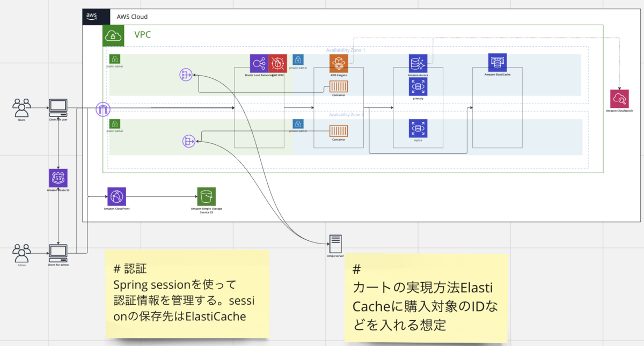
Task: Select the Aurora replica instance icon
Action: tap(418, 128)
